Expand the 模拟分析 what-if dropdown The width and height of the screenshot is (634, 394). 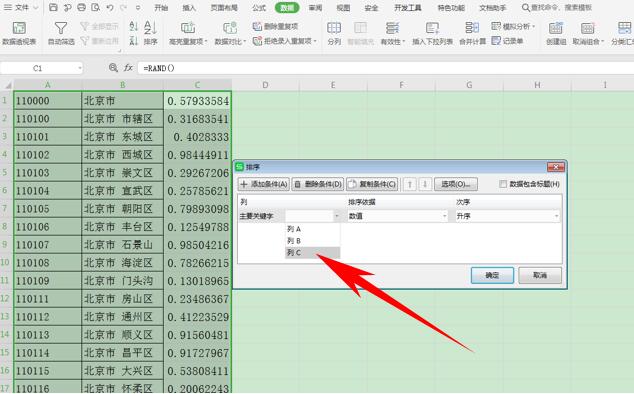[534, 27]
